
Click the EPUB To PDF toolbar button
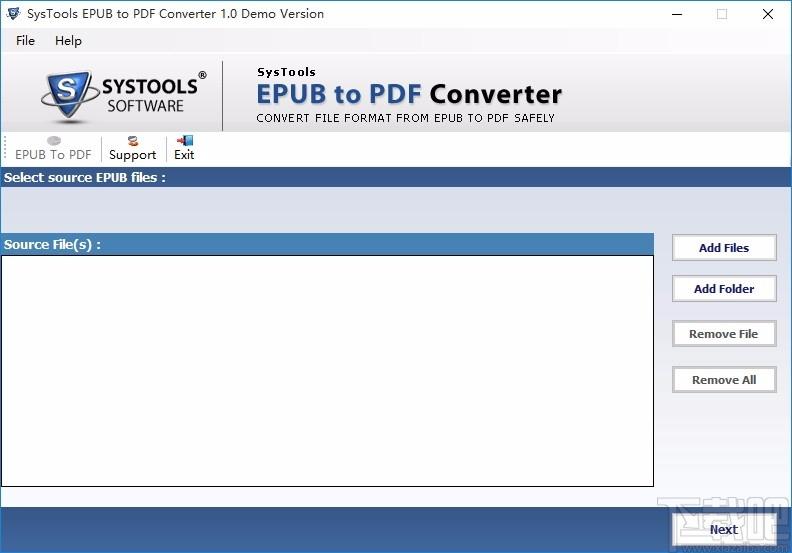click(53, 148)
